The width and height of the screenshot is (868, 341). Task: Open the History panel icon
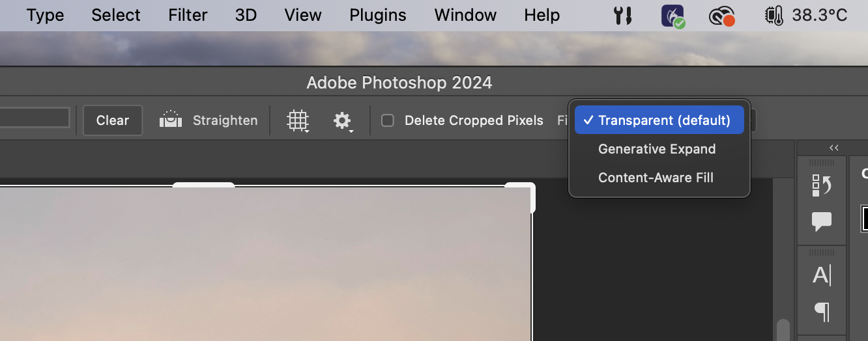tap(822, 185)
